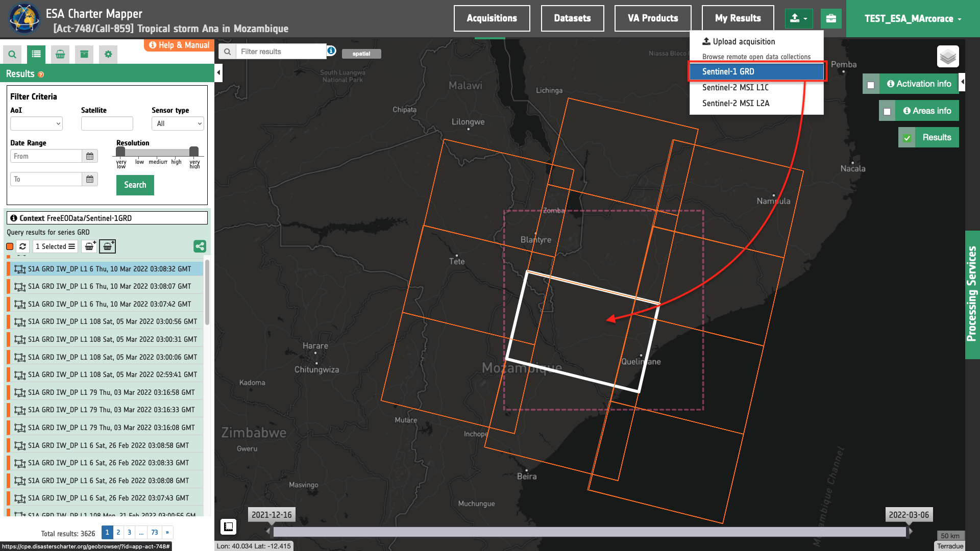Click the filter results info icon
This screenshot has width=980, height=551.
331,51
